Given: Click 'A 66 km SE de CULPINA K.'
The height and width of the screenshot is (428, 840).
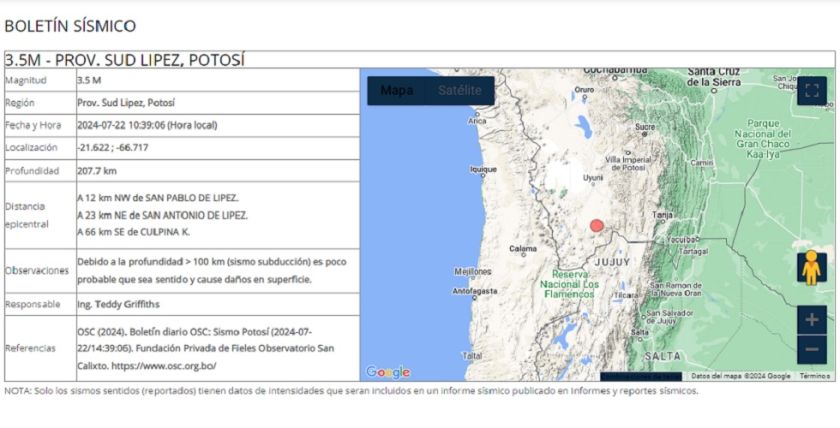Looking at the screenshot, I should coord(133,232).
